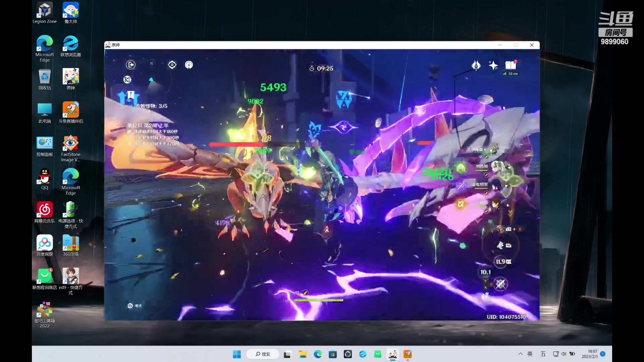Click the eye-shaped target icon beside the compass

point(172,65)
